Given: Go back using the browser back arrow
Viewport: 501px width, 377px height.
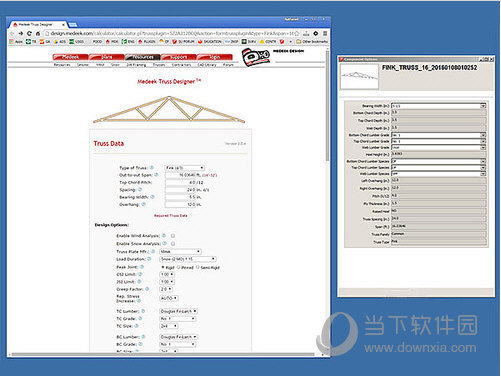Looking at the screenshot, I should tap(13, 34).
